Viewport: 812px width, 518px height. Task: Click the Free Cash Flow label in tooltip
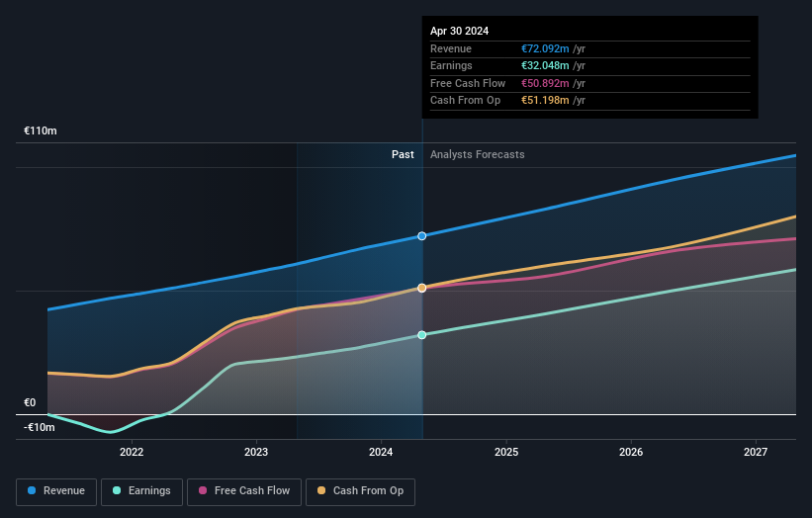pos(468,83)
